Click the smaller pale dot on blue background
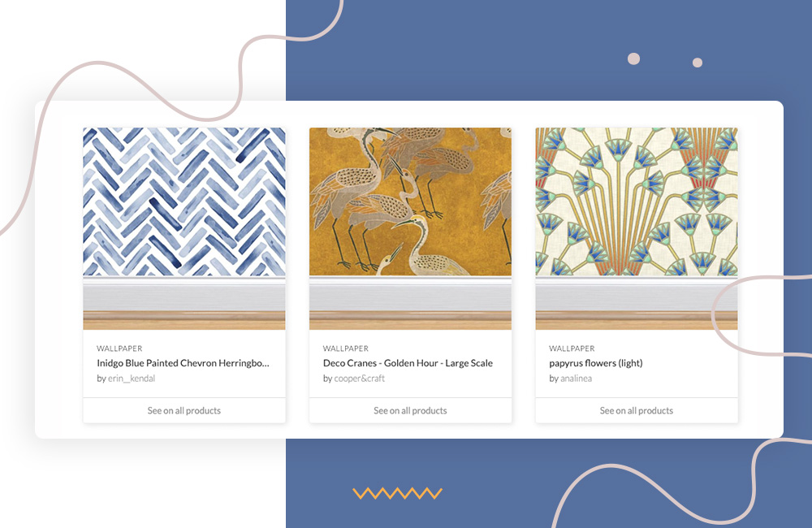The image size is (812, 528). [x=698, y=63]
